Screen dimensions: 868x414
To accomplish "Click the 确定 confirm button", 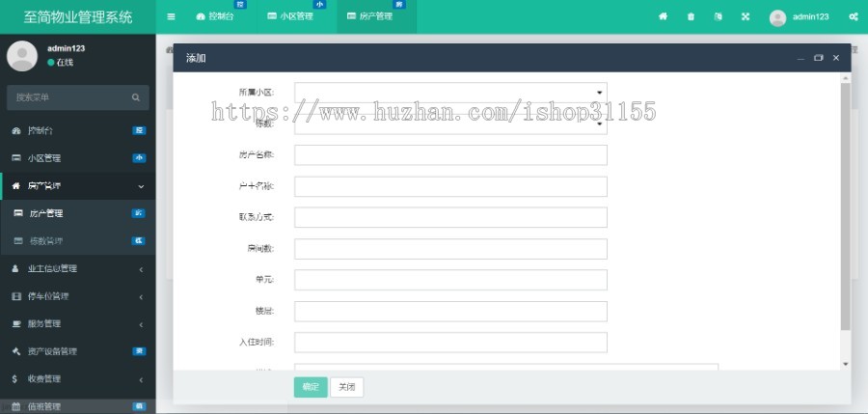I will click(x=311, y=387).
